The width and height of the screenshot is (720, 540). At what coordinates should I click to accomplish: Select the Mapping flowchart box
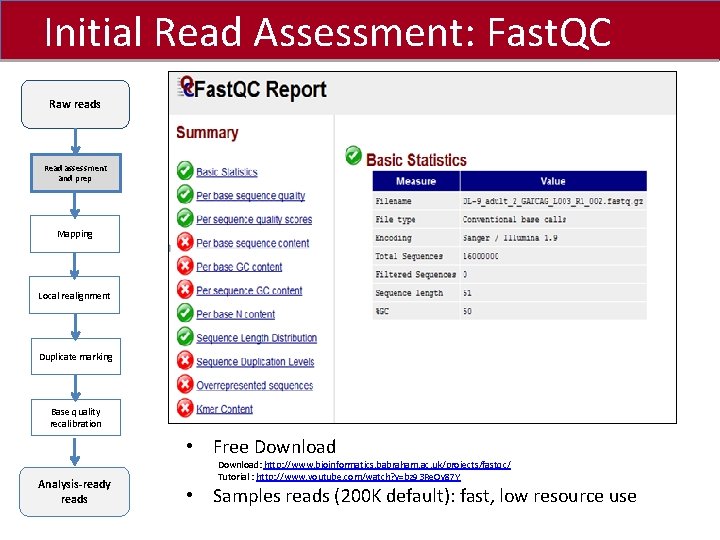75,234
